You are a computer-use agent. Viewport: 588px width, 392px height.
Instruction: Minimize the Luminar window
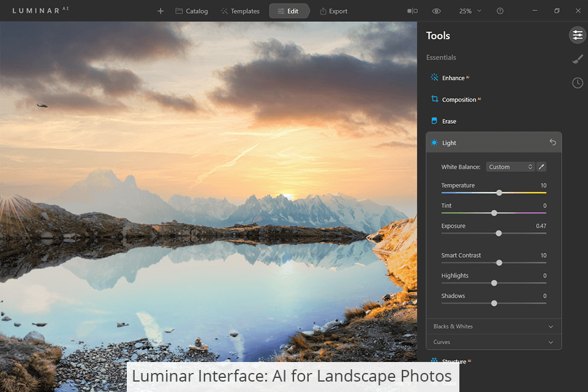[x=535, y=11]
